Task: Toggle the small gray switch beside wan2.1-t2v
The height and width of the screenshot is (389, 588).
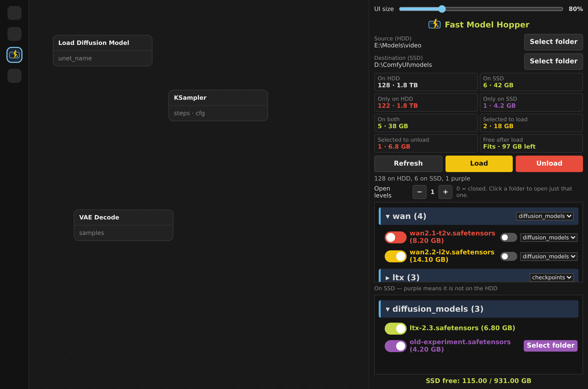Action: point(509,237)
